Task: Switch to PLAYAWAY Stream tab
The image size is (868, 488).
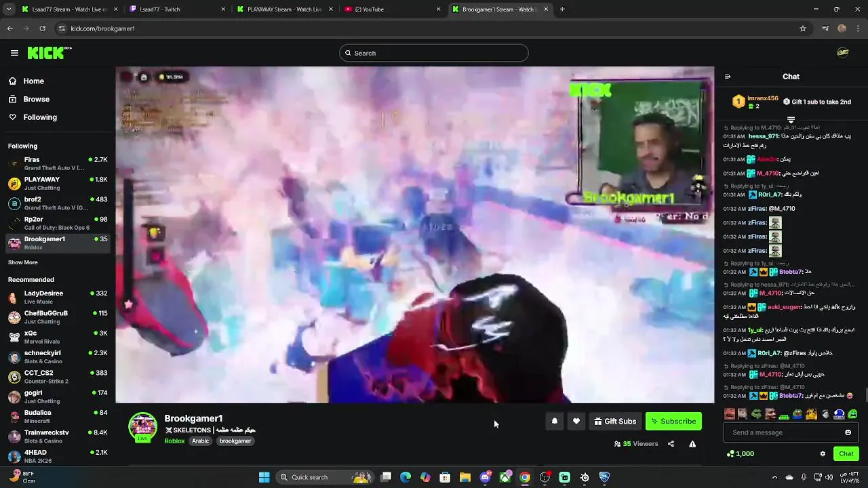Action: point(285,9)
